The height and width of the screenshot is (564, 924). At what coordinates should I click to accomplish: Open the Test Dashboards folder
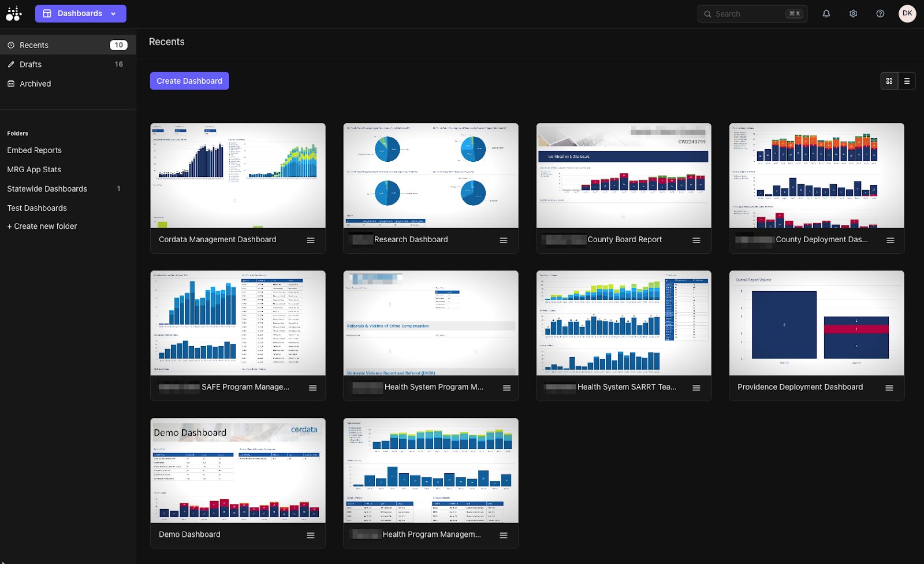37,207
